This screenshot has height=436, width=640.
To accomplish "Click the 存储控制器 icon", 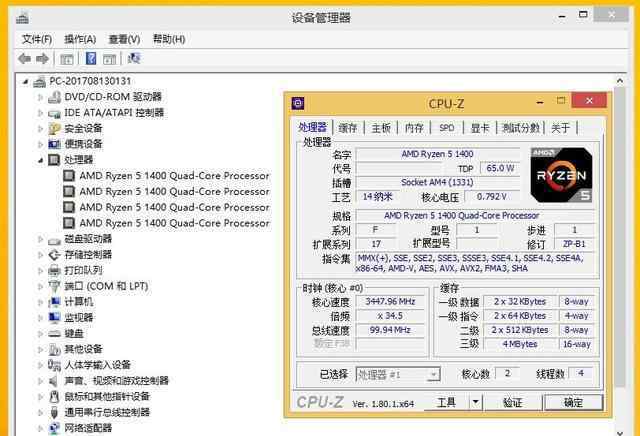I will click(54, 255).
